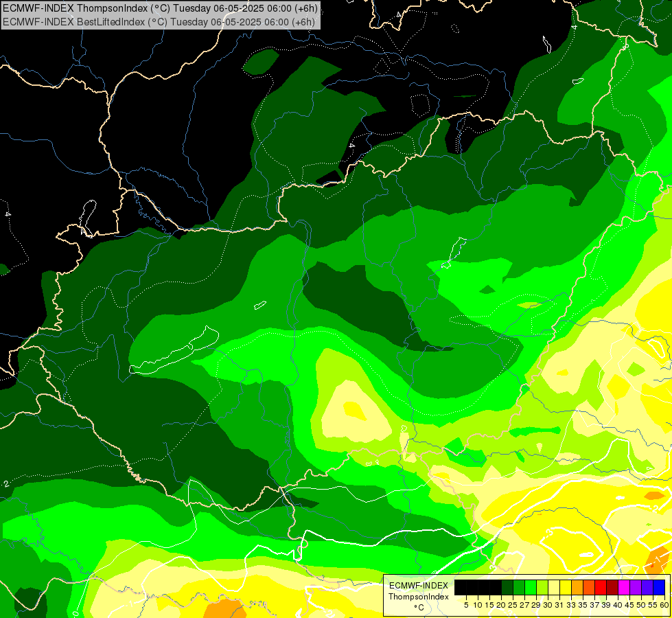Click the legend tick value '37'
Viewport: 672px width, 618px height.
point(595,605)
